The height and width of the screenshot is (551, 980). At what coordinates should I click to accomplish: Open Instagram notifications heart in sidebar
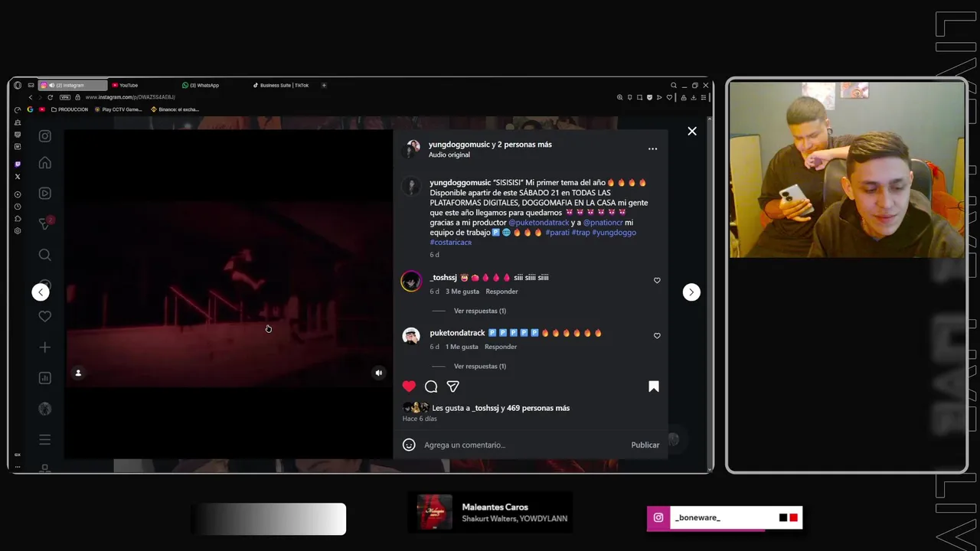45,316
